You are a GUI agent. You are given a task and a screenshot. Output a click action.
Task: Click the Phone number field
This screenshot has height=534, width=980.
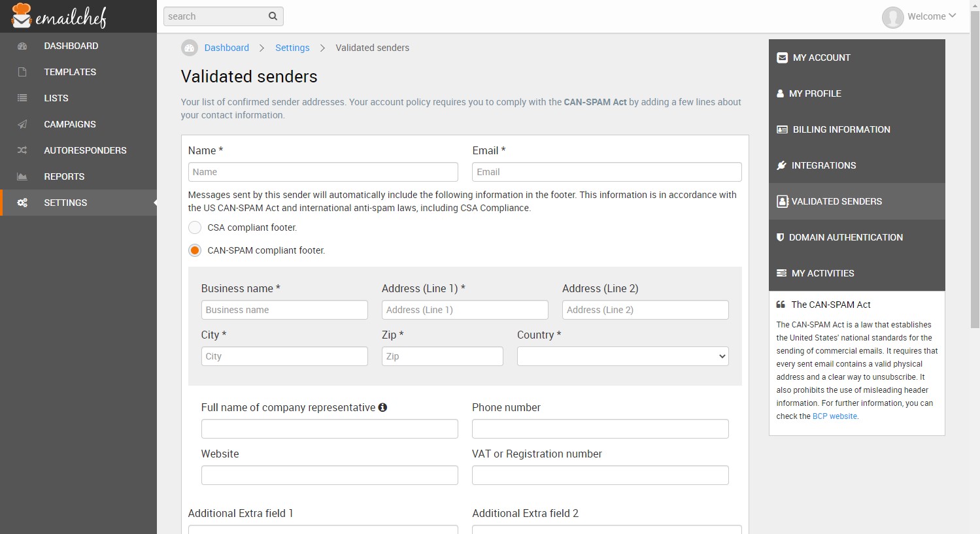click(600, 429)
